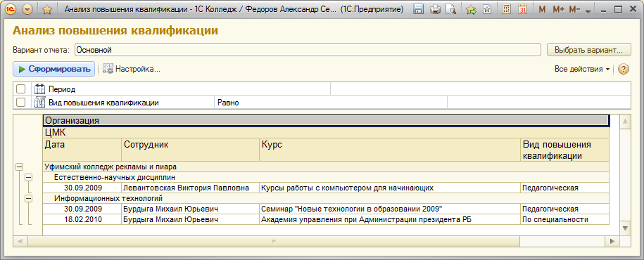Collapse the Естественно-научных дисциплин group

29,178
